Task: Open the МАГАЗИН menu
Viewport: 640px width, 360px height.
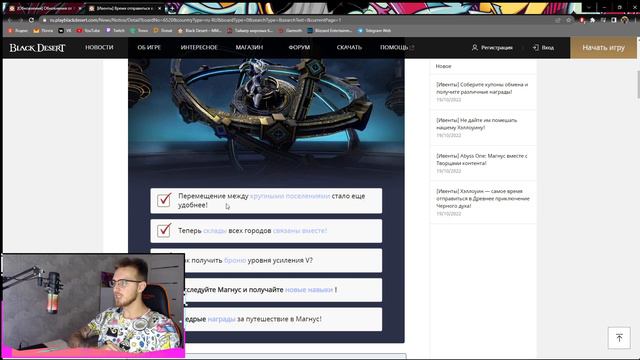Action: [249, 47]
